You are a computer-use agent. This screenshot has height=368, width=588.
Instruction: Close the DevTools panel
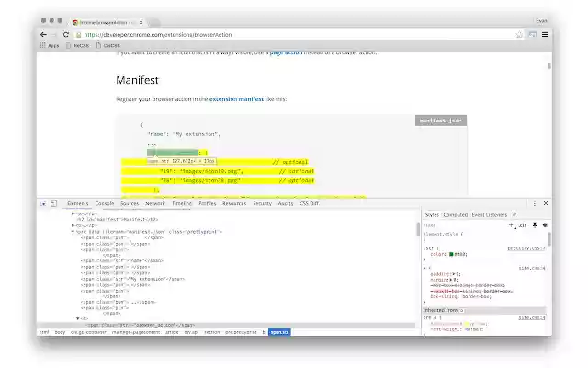coord(546,203)
